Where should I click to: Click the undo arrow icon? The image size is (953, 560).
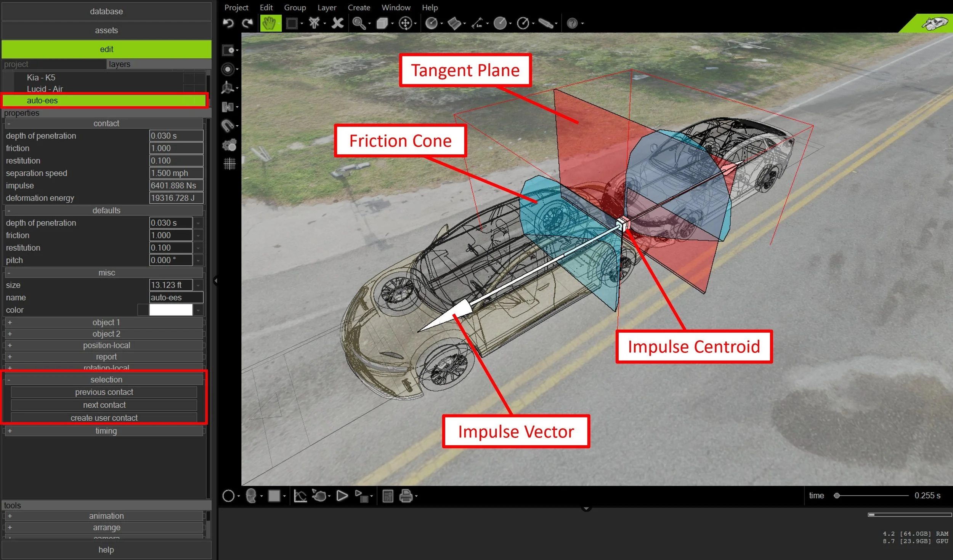click(x=228, y=23)
